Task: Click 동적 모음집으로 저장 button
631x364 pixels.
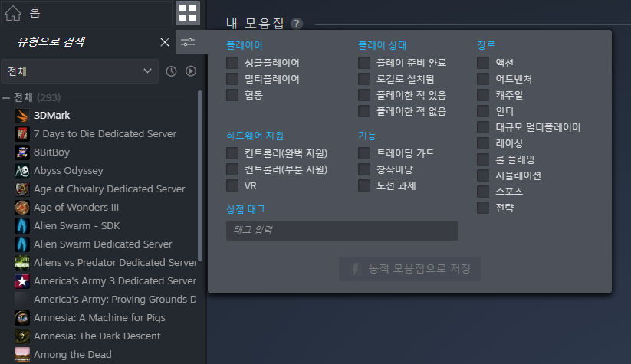Action: (x=409, y=269)
